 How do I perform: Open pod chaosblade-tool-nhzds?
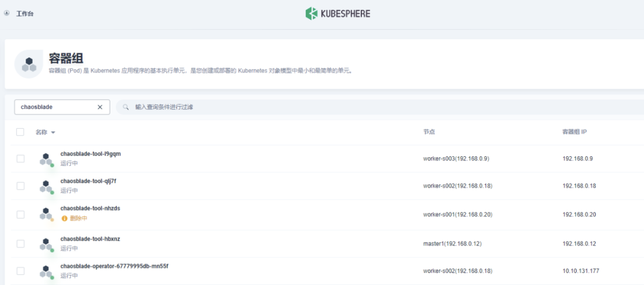[90, 209]
